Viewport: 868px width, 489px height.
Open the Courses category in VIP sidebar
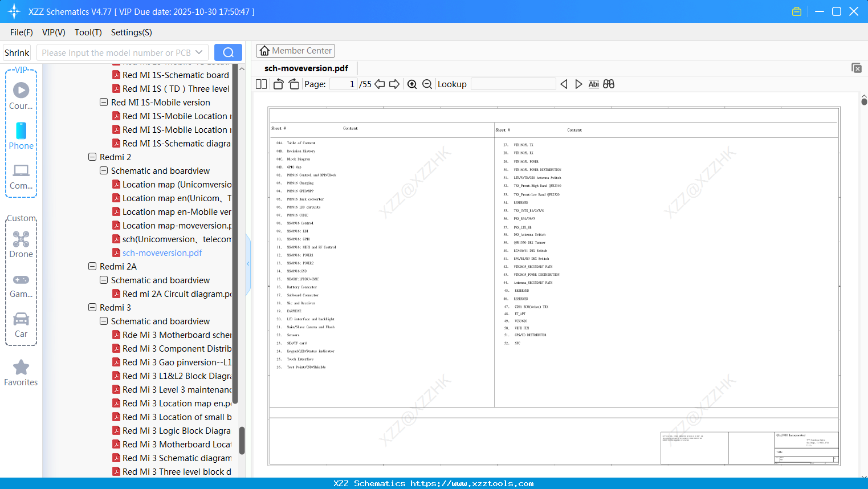[x=21, y=96]
